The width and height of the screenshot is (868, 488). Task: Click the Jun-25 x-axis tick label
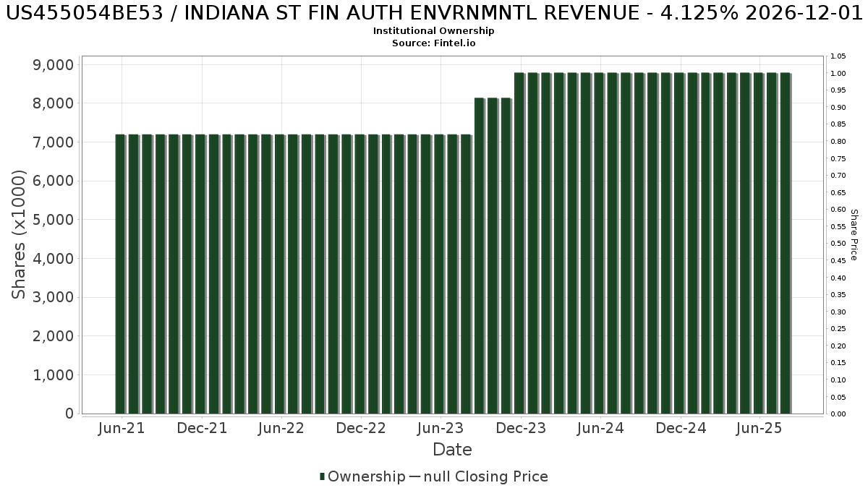click(x=758, y=428)
